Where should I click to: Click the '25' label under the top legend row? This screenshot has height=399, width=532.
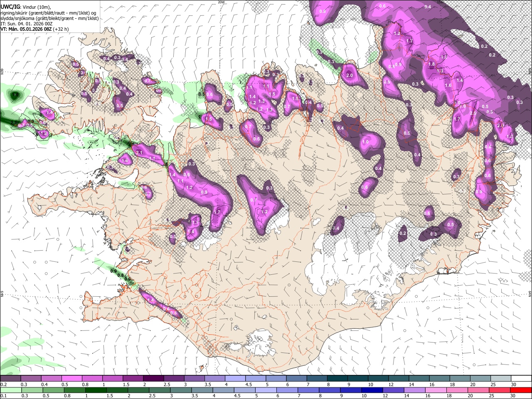pyautogui.click(x=493, y=384)
